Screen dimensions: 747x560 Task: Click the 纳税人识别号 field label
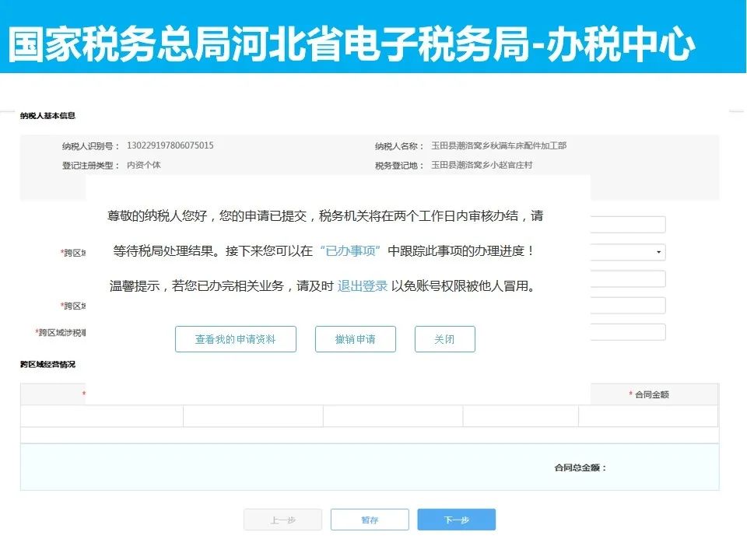(x=90, y=146)
